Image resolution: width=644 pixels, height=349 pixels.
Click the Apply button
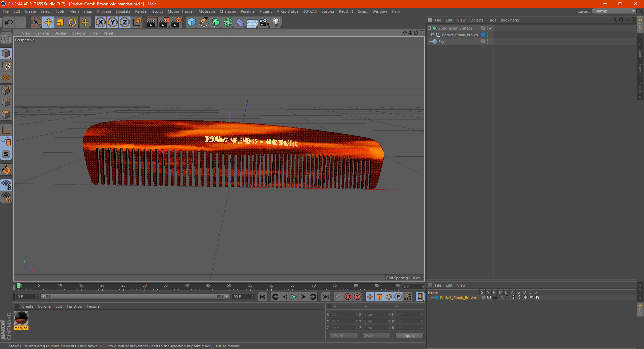[409, 335]
